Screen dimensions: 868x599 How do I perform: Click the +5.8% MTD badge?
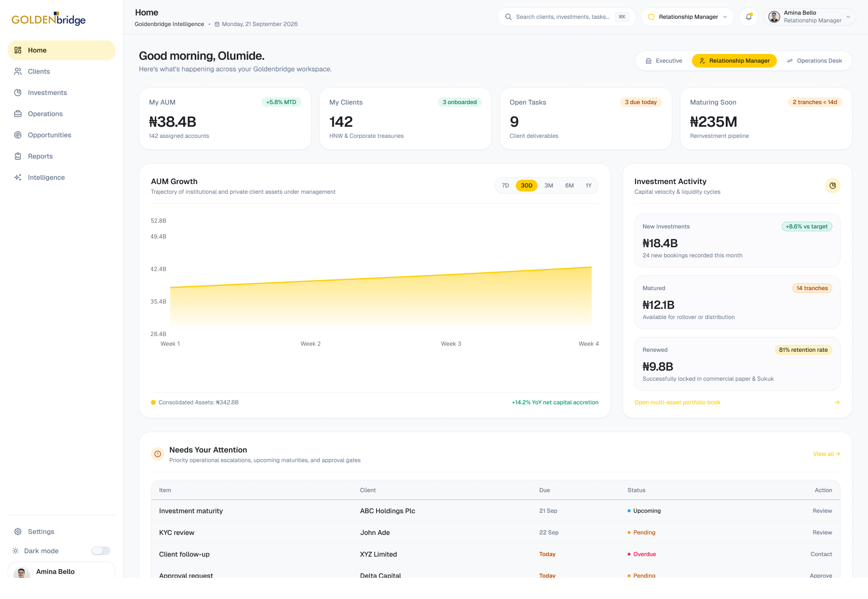pos(281,102)
